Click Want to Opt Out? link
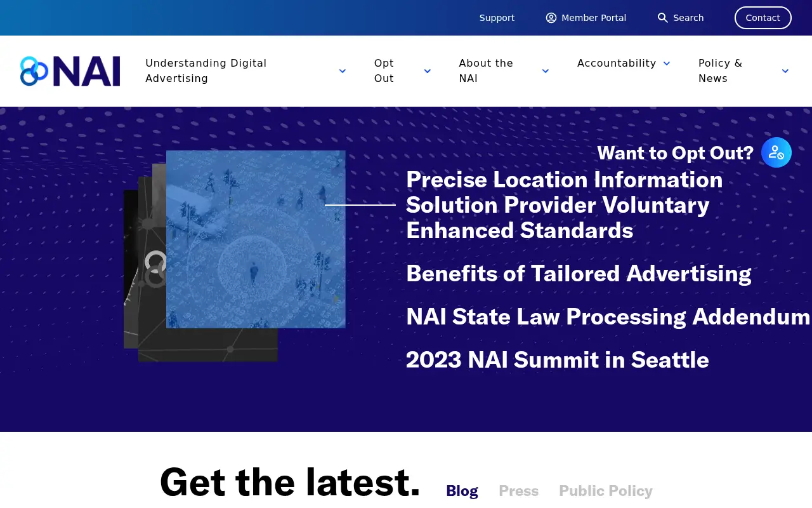The image size is (812, 508). click(x=675, y=153)
